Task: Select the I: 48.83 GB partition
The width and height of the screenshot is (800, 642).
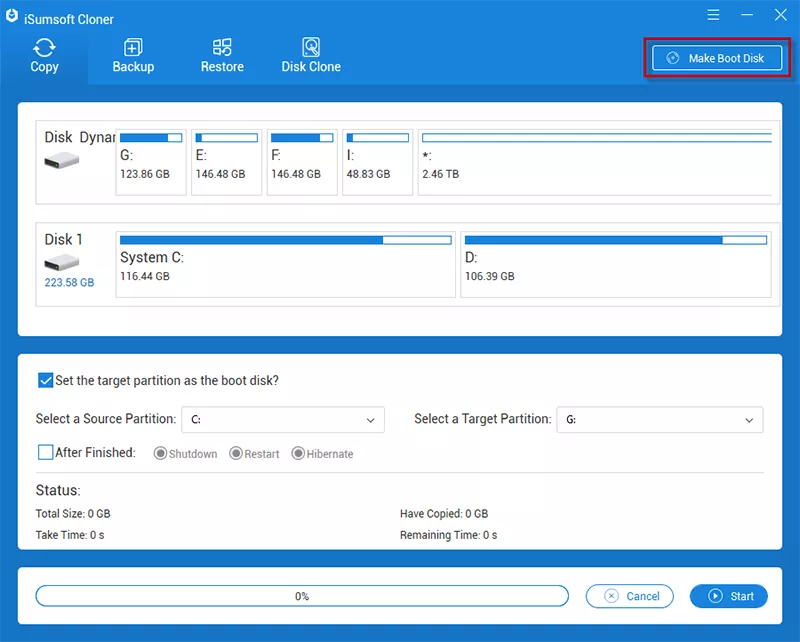Action: click(x=378, y=162)
